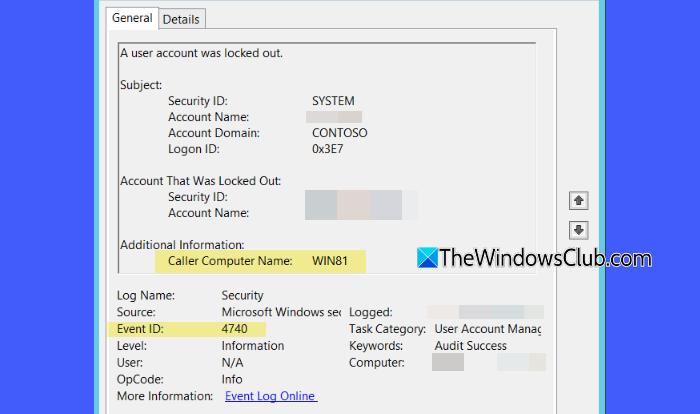Screen dimensions: 700x414
Task: Click the Source field Microsoft Windows
Action: (281, 312)
